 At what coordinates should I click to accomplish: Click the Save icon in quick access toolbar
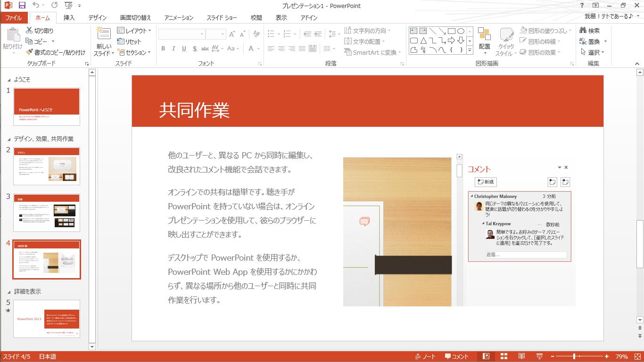point(22,5)
